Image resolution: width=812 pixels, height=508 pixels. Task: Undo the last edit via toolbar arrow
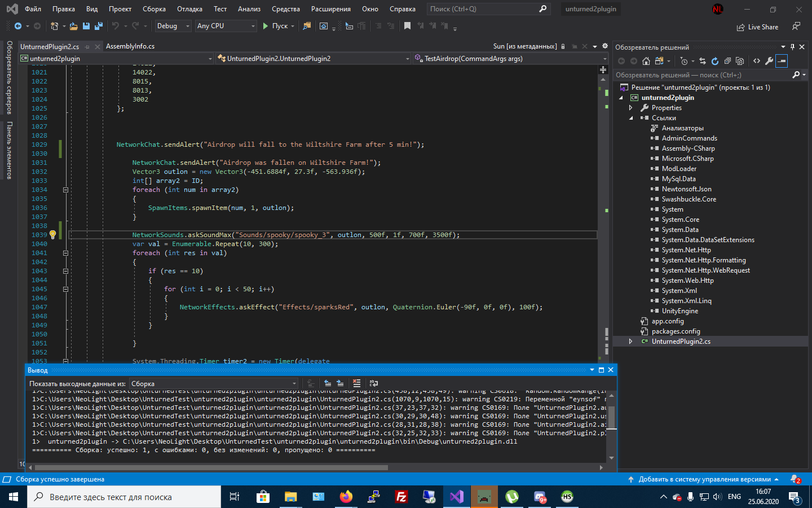[x=116, y=26]
